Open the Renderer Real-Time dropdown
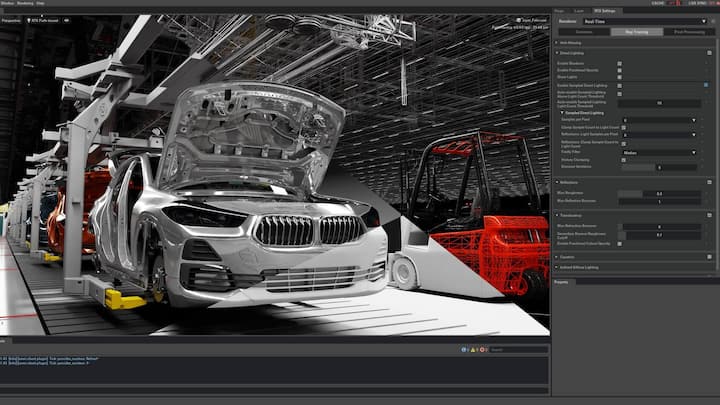 [x=645, y=21]
